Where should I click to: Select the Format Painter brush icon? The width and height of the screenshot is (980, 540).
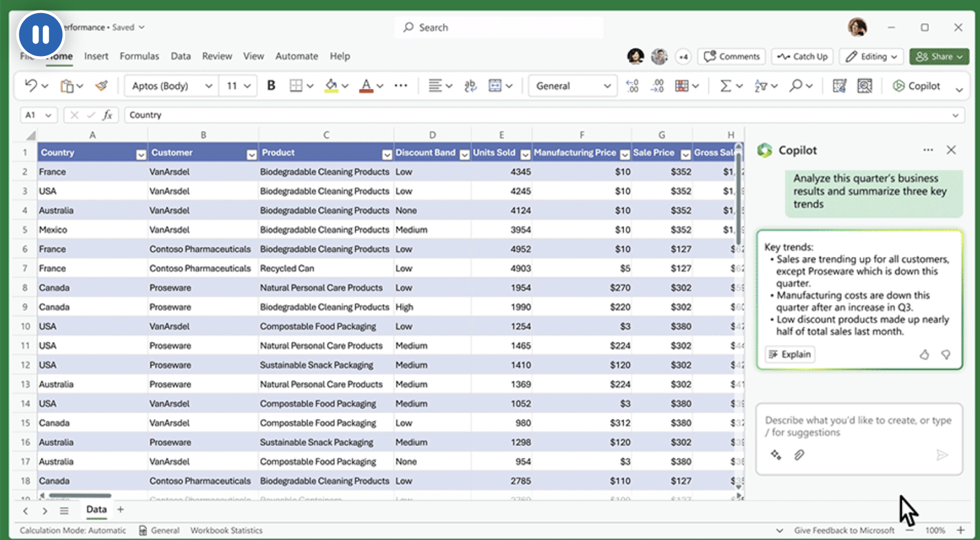tap(101, 85)
